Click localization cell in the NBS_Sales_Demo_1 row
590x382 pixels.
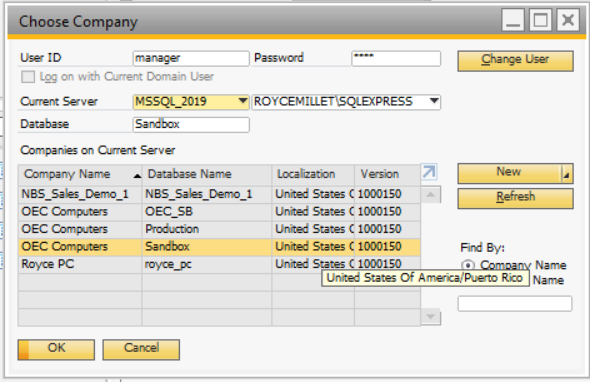313,195
